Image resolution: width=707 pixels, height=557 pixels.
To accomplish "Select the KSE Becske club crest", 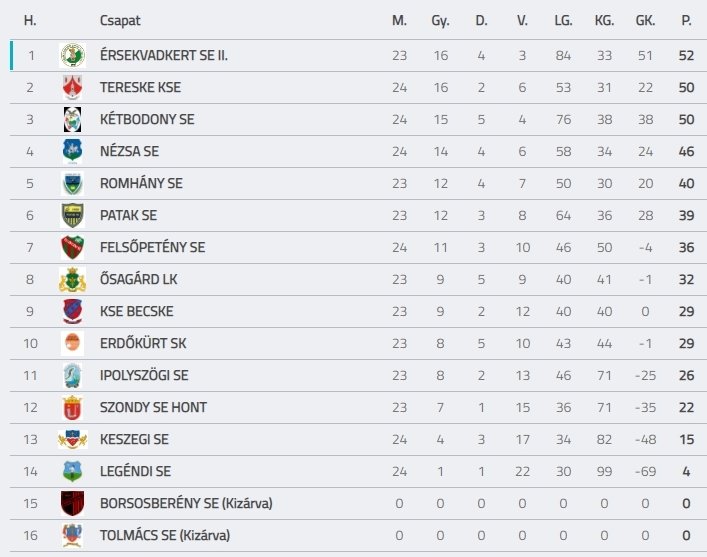I will (73, 312).
